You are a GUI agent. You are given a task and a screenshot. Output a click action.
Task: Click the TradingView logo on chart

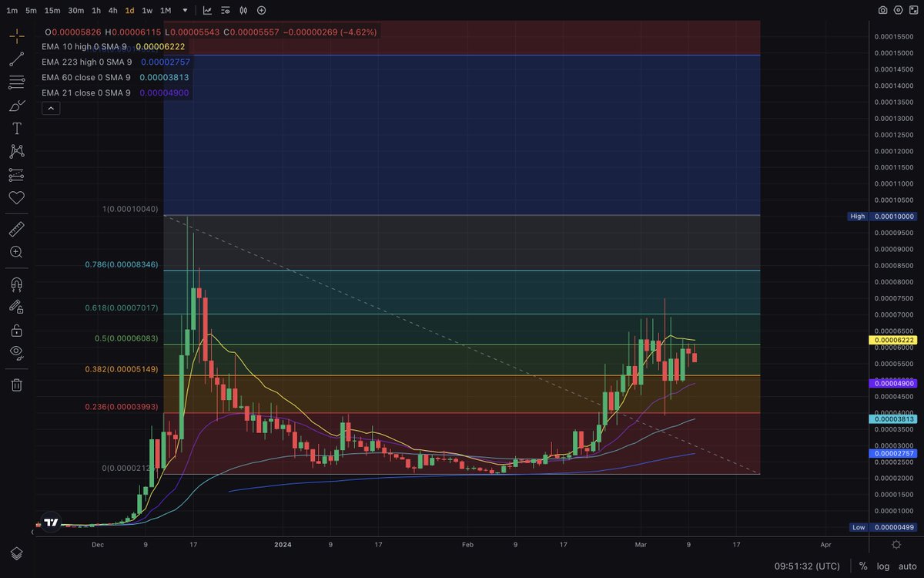51,522
